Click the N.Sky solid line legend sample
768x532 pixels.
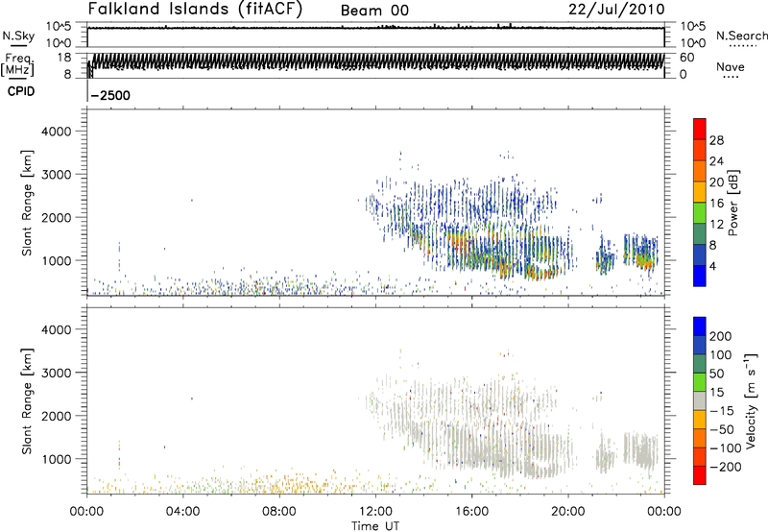click(18, 46)
